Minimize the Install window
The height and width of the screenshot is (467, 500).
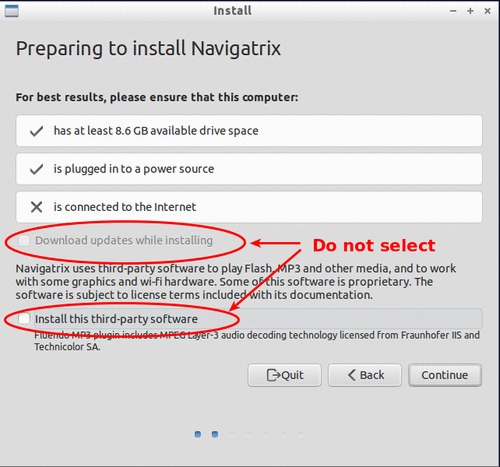click(x=453, y=11)
